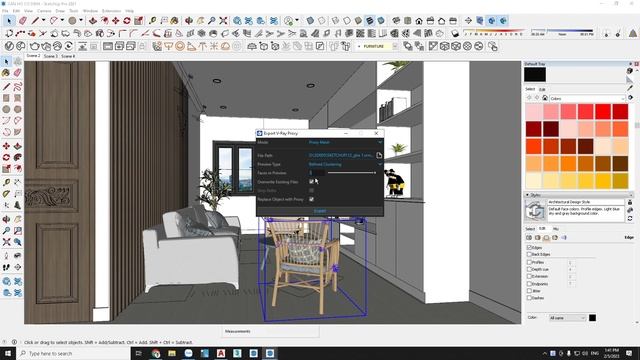Viewport: 640px width, 360px height.
Task: Pick the pink Eraser tool in top toolbar
Action: [x=23, y=20]
